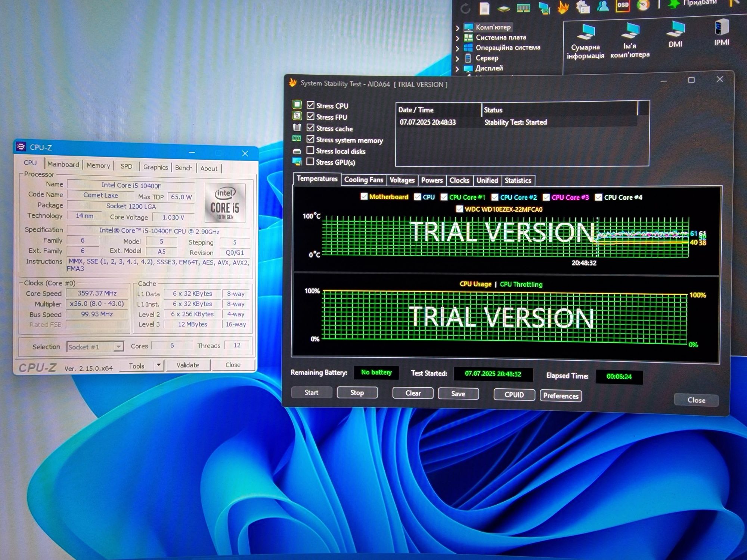Click the Validate button in CPU-Z

[187, 365]
